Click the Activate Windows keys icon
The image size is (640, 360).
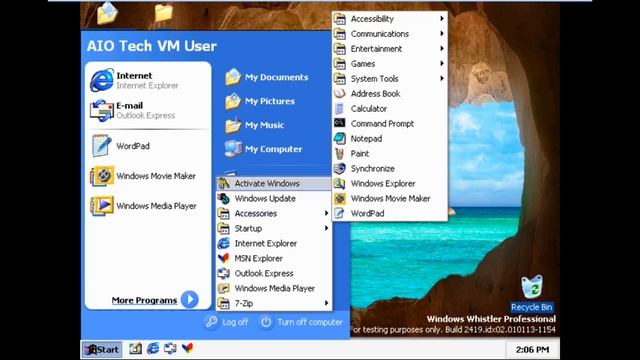click(224, 183)
